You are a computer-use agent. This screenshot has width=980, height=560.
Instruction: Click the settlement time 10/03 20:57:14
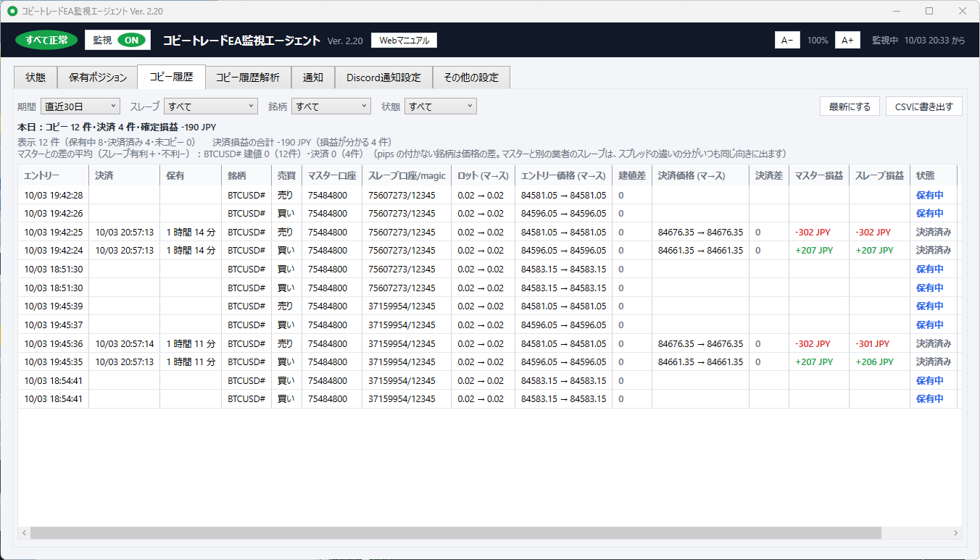click(x=124, y=343)
